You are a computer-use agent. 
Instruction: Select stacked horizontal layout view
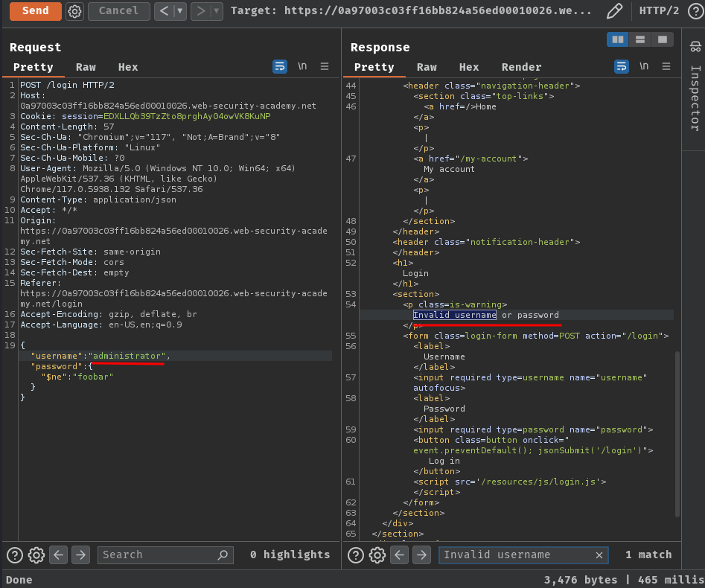coord(639,39)
